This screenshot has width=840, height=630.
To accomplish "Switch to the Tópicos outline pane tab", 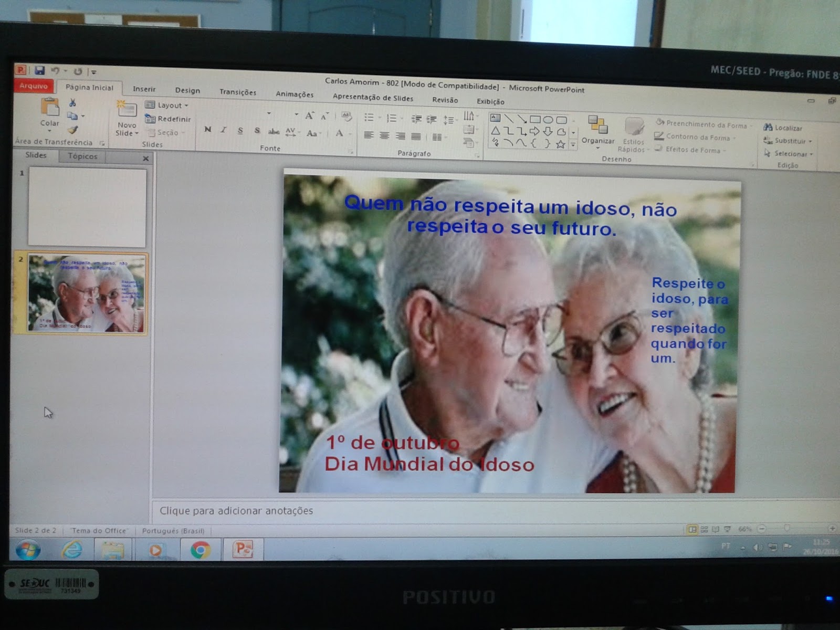I will pos(82,156).
